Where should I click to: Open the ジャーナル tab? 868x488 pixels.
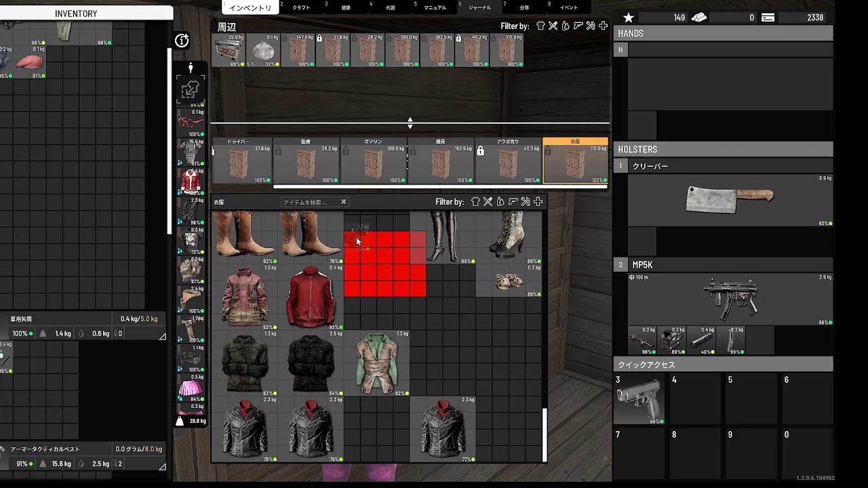479,7
